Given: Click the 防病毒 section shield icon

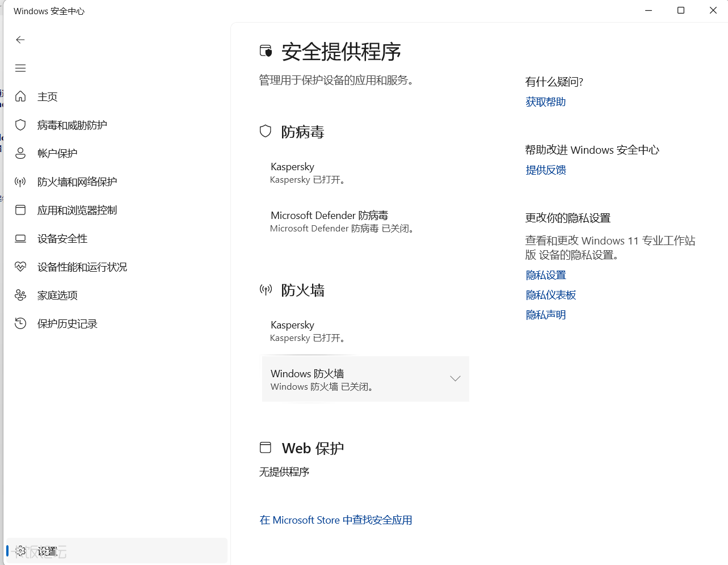Looking at the screenshot, I should [266, 132].
